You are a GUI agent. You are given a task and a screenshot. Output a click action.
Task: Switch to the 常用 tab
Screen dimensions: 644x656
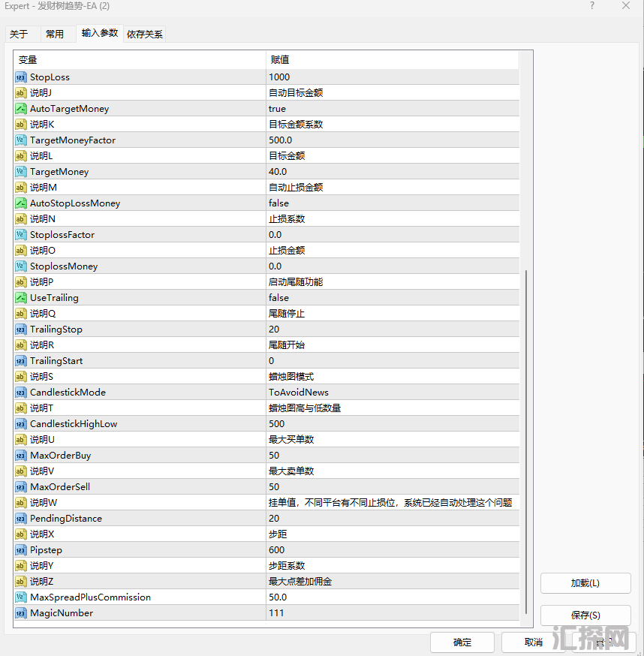pos(55,34)
